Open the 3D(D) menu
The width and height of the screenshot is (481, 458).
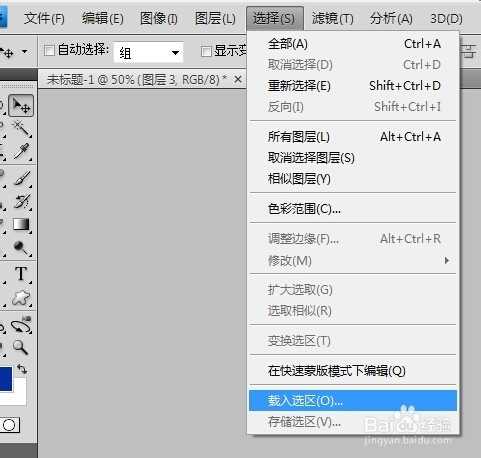click(x=446, y=18)
